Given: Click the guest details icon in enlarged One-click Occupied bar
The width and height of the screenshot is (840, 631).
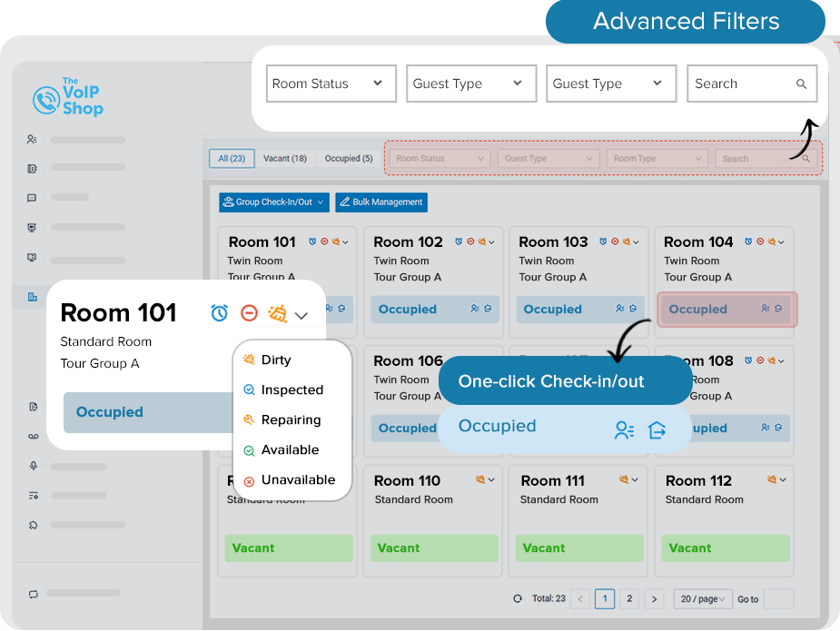Looking at the screenshot, I should [x=624, y=430].
